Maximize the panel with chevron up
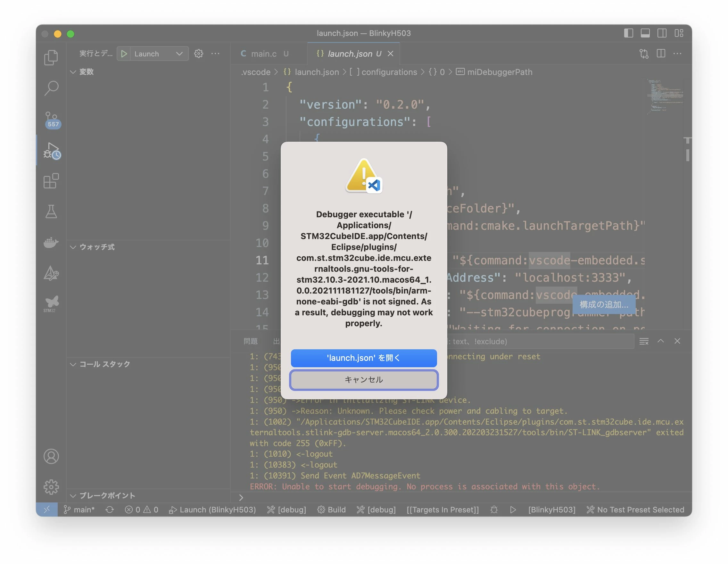Image resolution: width=728 pixels, height=564 pixels. (x=661, y=341)
